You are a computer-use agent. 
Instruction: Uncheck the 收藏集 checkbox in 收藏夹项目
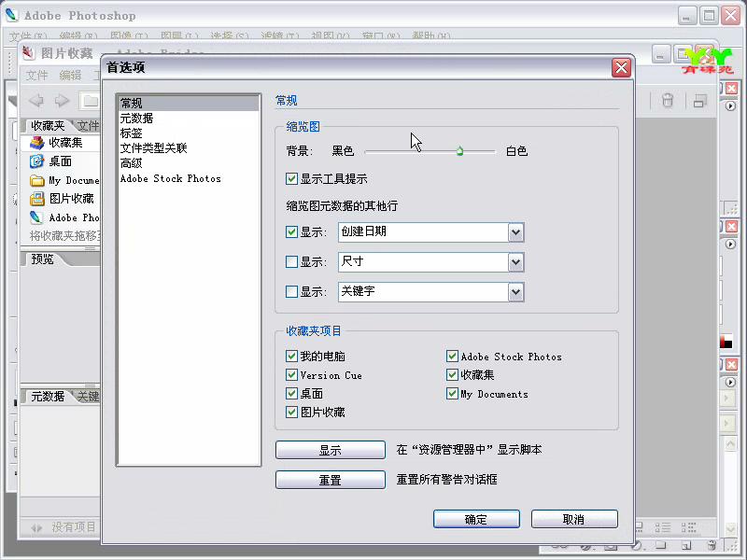point(452,375)
